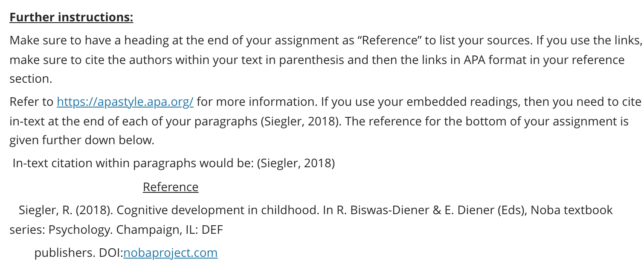Click the word "publishers." before DOI

pyautogui.click(x=65, y=253)
